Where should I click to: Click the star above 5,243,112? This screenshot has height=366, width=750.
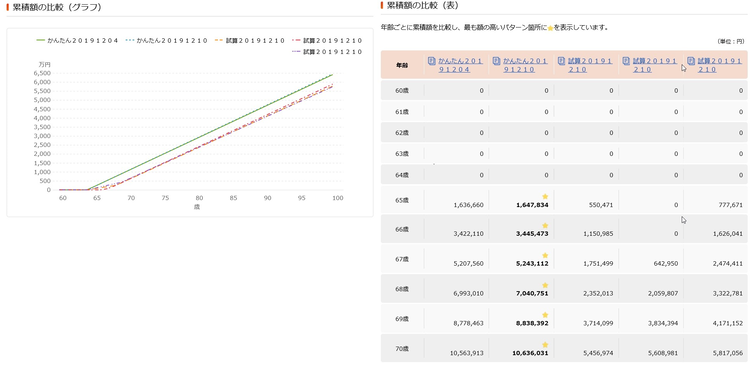pyautogui.click(x=545, y=255)
